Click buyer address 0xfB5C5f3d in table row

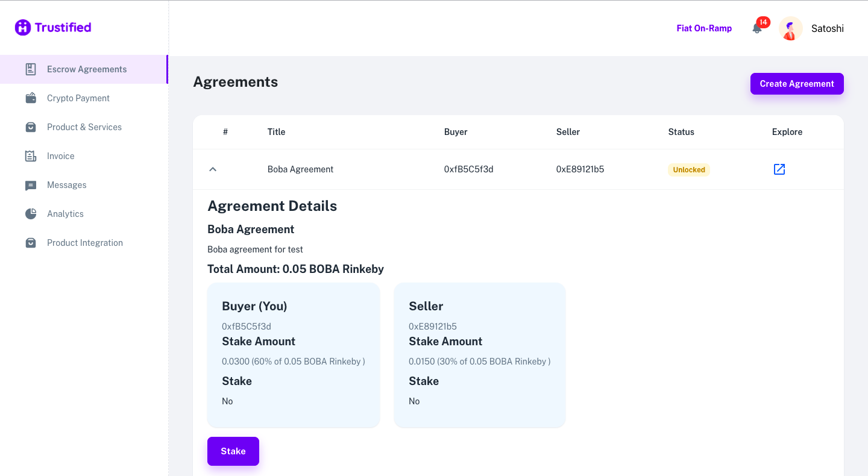[x=468, y=169]
